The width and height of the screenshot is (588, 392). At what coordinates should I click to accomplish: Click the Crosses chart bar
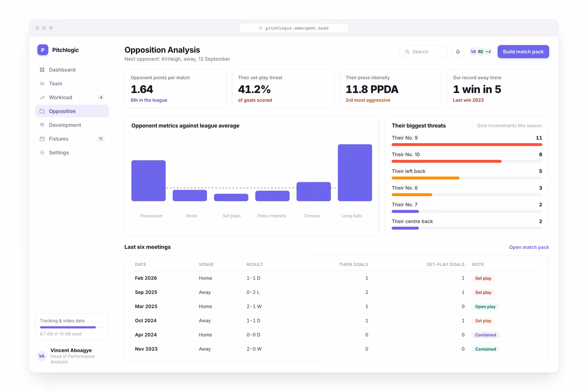314,192
